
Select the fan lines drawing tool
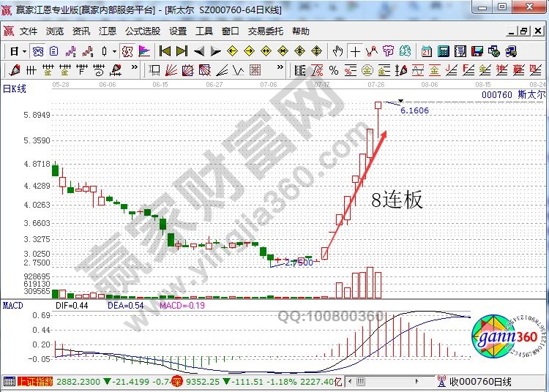click(171, 70)
